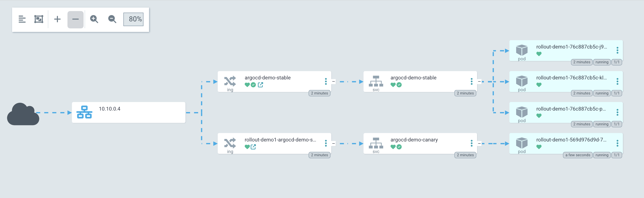Click the cloud internet icon
The image size is (644, 198).
point(23,114)
